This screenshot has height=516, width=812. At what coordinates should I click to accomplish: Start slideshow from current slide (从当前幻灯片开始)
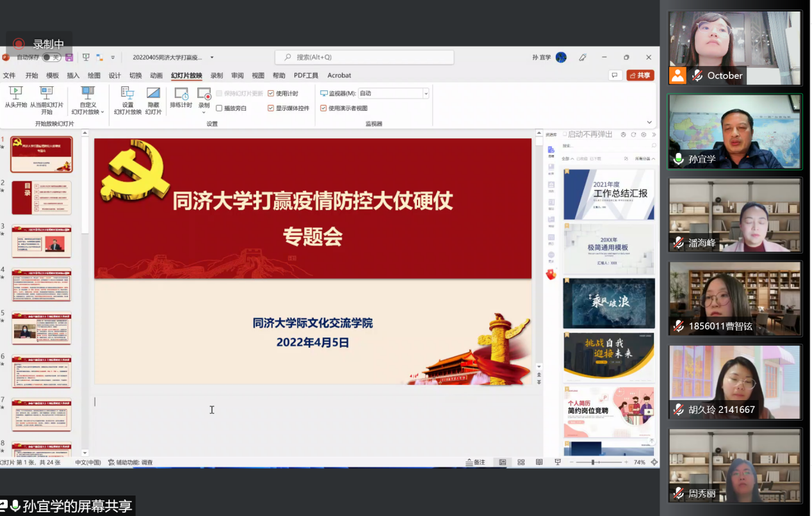point(47,101)
